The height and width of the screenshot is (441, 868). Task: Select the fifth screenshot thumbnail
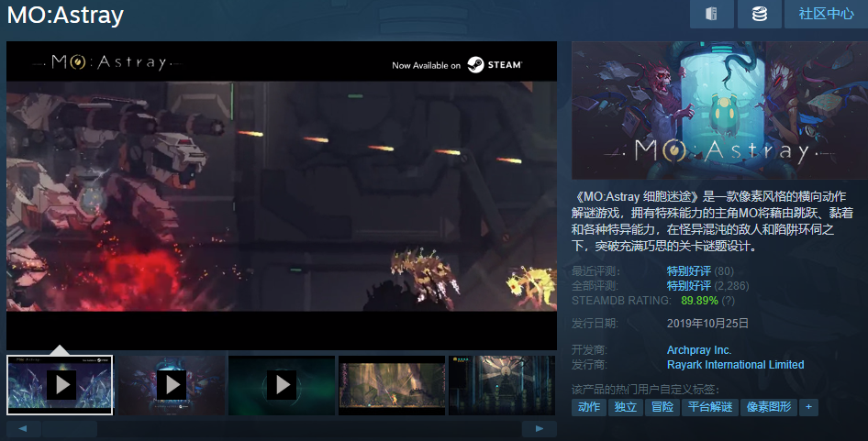[x=502, y=385]
